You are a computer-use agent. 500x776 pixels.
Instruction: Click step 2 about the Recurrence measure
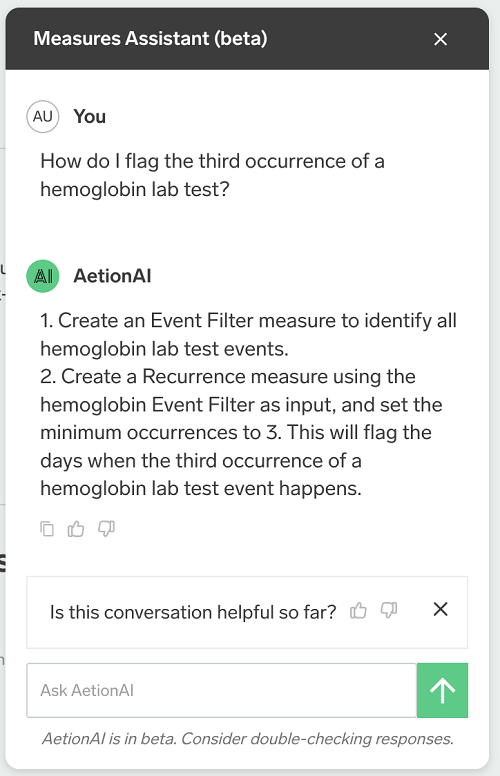(x=241, y=433)
